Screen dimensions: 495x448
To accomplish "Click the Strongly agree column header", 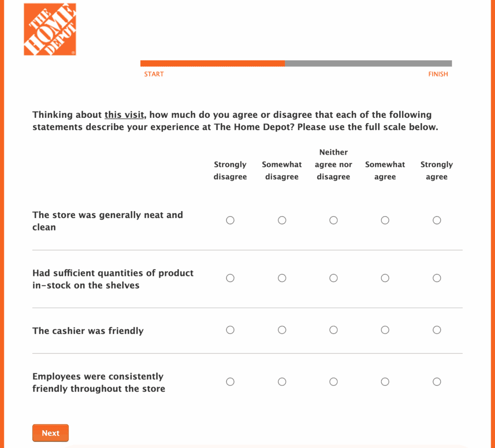I will tap(437, 171).
